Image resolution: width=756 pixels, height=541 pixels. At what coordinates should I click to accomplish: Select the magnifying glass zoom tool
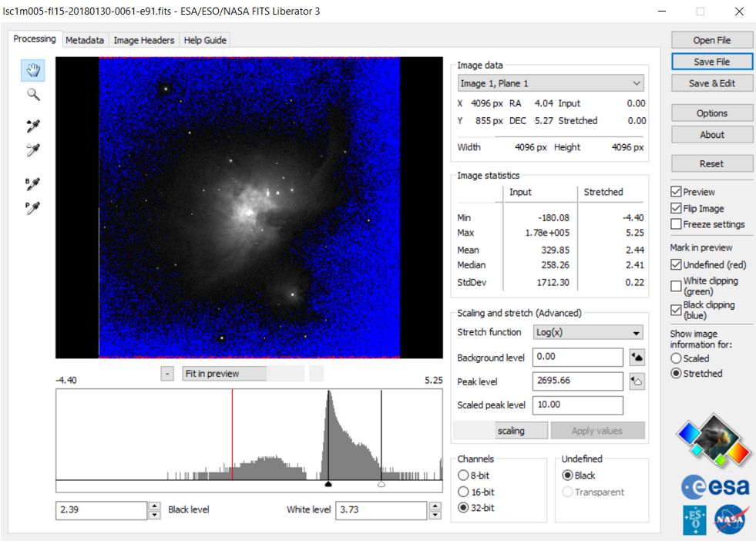32,95
